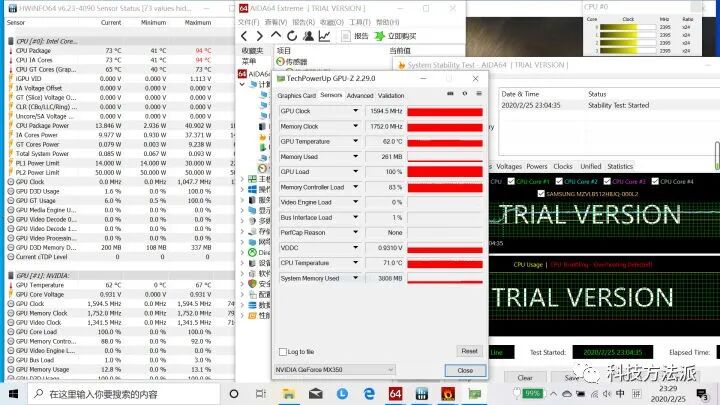
Task: Click the AIDA64 forward arrow
Action: coord(259,36)
